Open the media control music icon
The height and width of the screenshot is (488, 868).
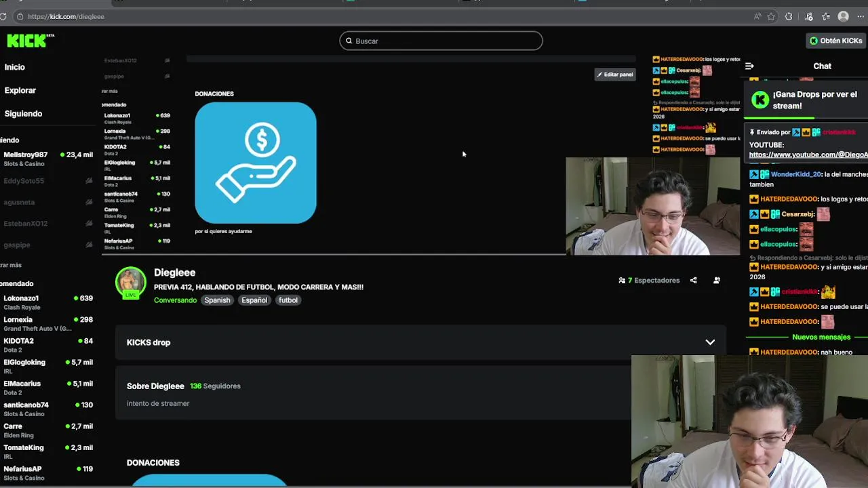point(808,16)
